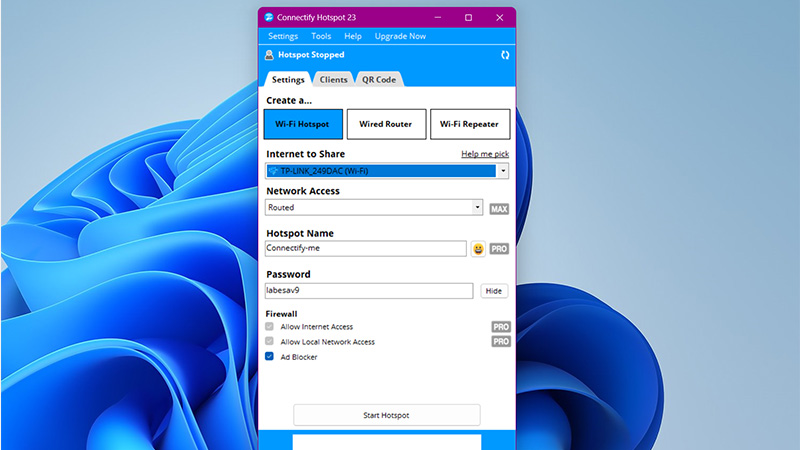Click the user icon beside Hotspot Stopped
800x450 pixels.
269,55
